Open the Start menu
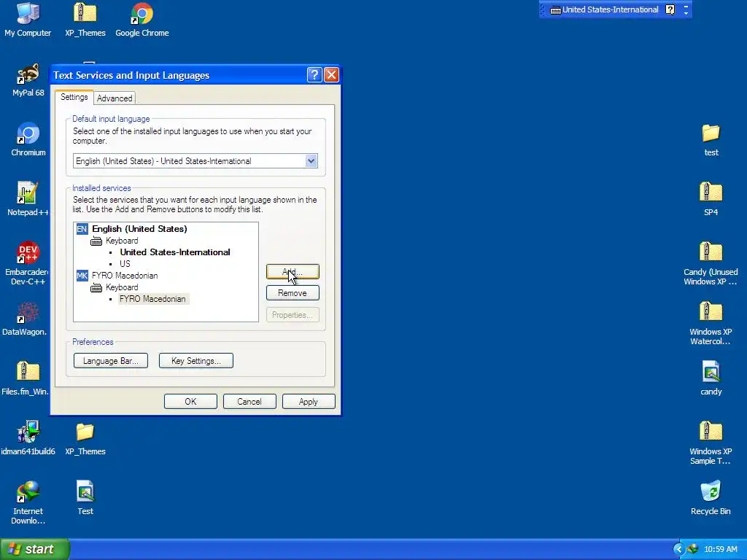Screen dimensions: 747x560 [35, 549]
